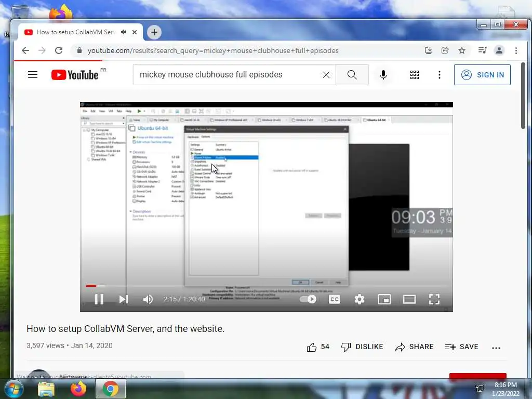This screenshot has width=532, height=399.
Task: Open the video player settings gear
Action: 360,299
